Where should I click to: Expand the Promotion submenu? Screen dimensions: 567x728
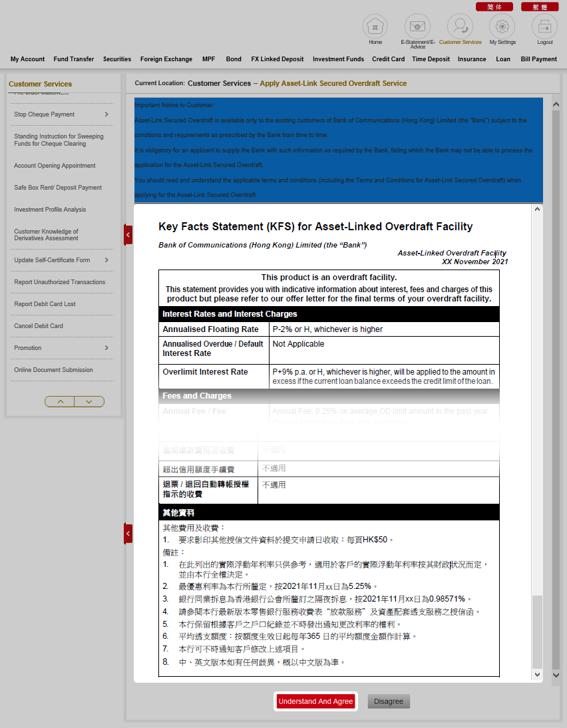pos(106,348)
